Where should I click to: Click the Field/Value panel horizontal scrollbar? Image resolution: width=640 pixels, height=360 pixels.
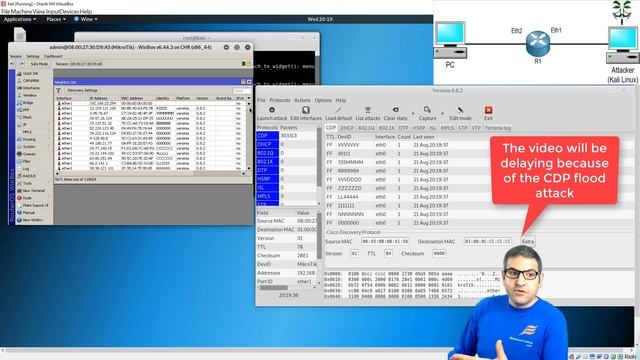[x=287, y=288]
